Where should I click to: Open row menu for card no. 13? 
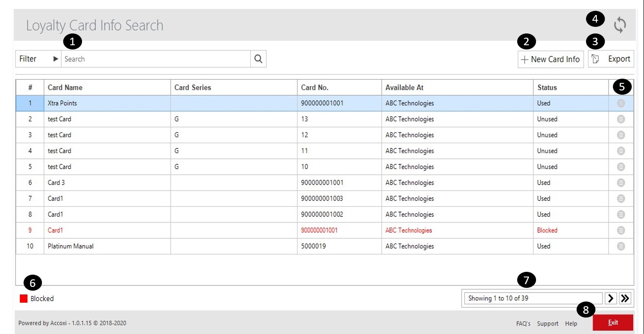pos(621,119)
